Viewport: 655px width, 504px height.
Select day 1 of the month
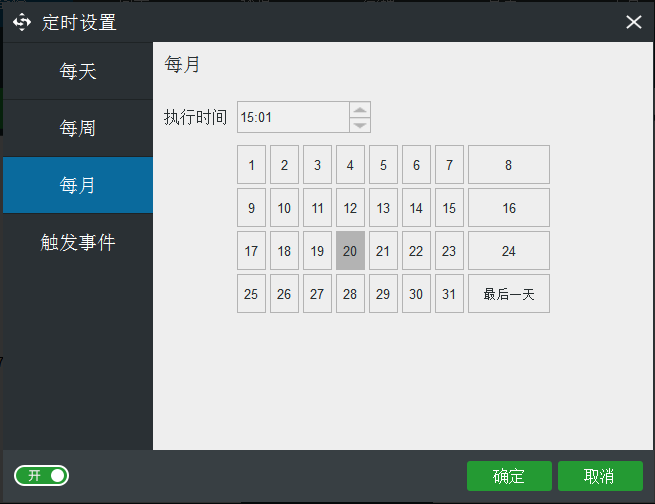coord(251,165)
